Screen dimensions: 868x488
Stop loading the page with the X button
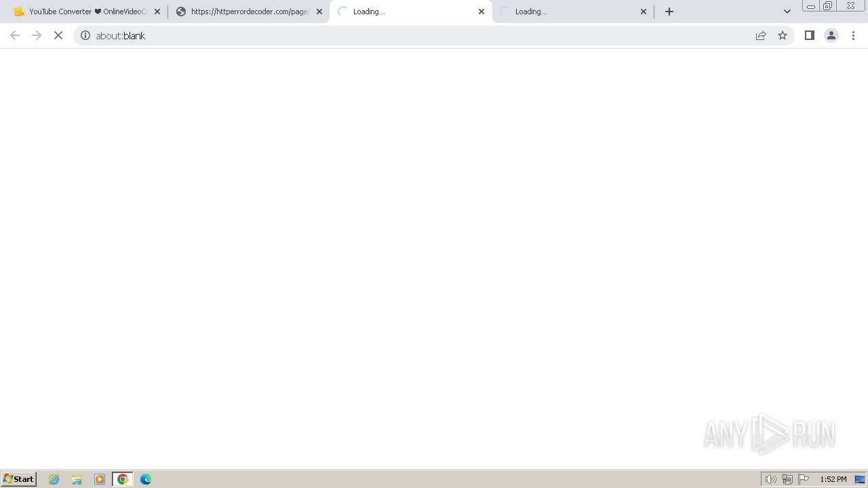(x=58, y=35)
